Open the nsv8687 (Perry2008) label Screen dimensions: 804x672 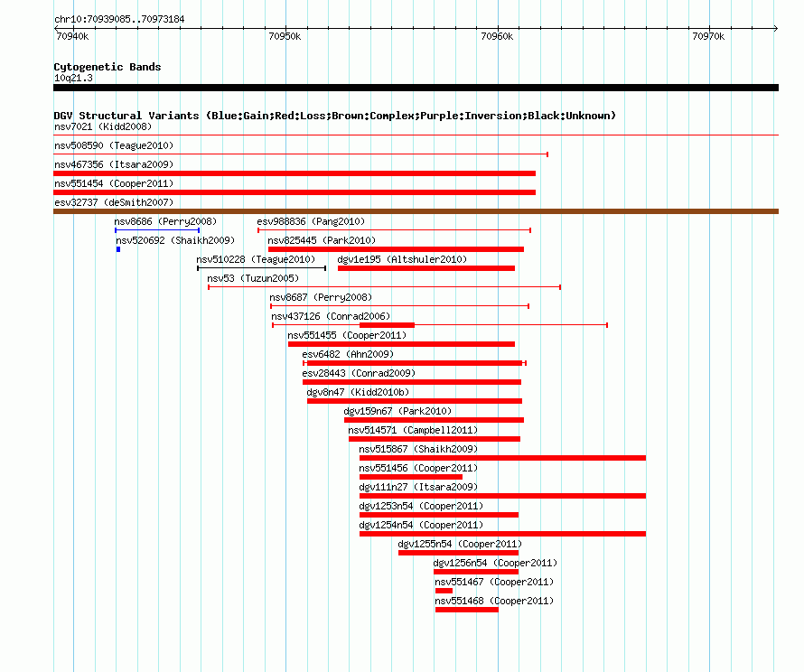pos(321,297)
